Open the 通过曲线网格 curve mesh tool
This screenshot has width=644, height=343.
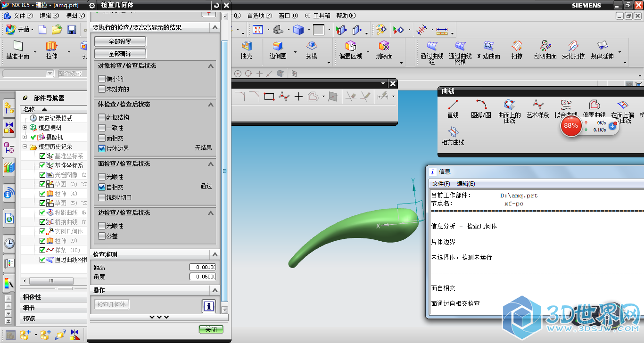pyautogui.click(x=460, y=52)
